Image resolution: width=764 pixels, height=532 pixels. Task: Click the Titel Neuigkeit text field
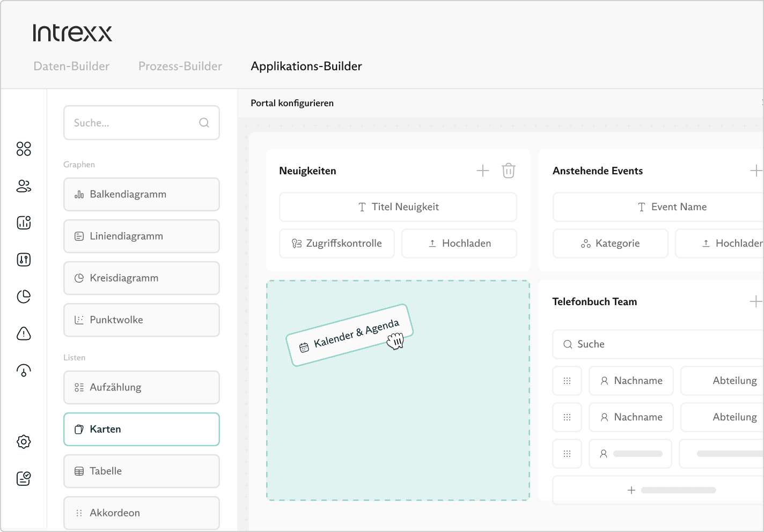click(398, 207)
